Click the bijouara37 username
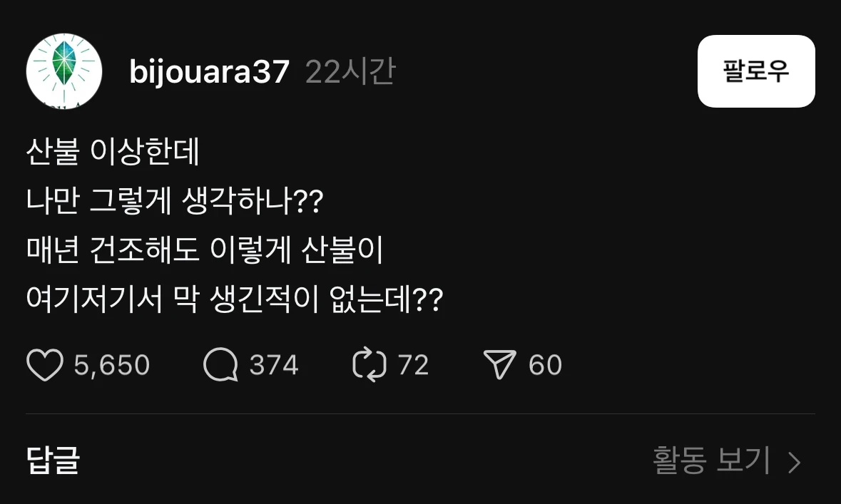Screen dimensions: 841x504 [x=209, y=71]
